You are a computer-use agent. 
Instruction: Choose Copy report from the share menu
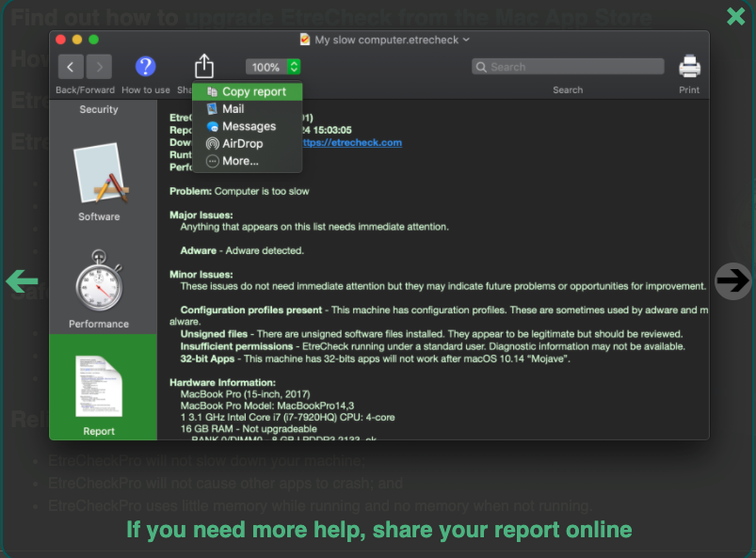click(x=247, y=91)
